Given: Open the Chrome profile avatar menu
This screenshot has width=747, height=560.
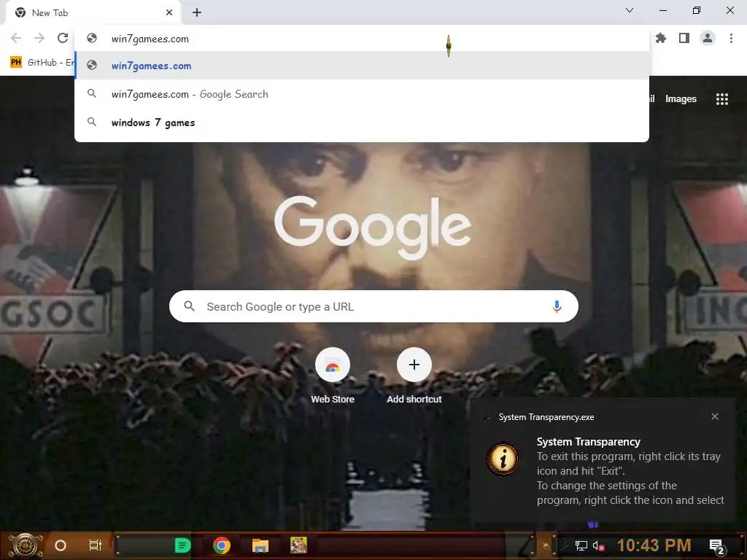Looking at the screenshot, I should point(708,38).
